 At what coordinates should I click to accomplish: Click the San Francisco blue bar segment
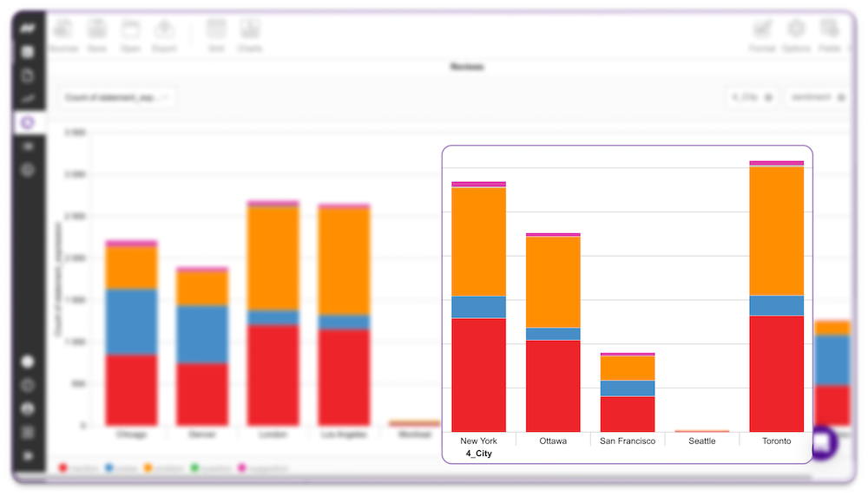(628, 388)
